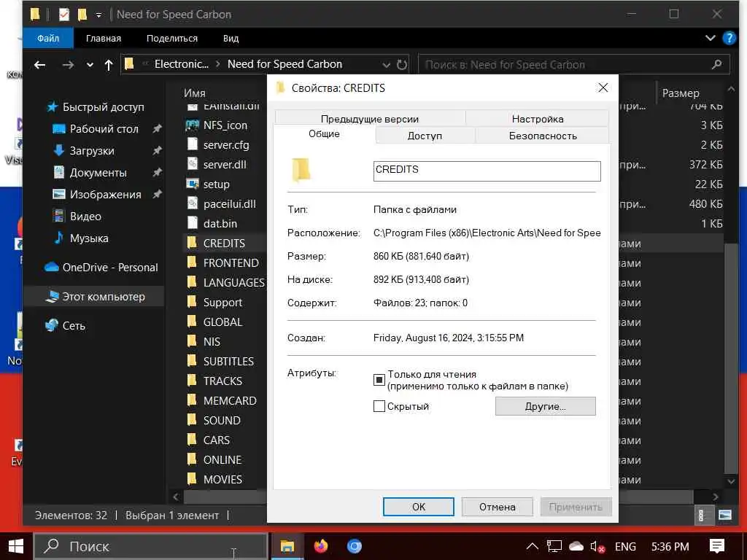Click the Forward arrow in Explorer
Image resolution: width=747 pixels, height=560 pixels.
pyautogui.click(x=68, y=65)
